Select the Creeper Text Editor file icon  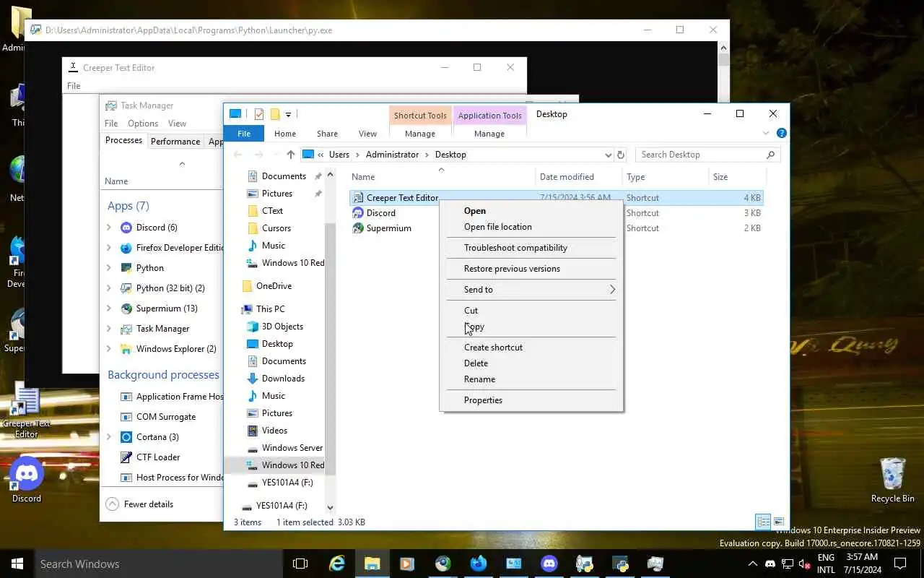point(358,198)
